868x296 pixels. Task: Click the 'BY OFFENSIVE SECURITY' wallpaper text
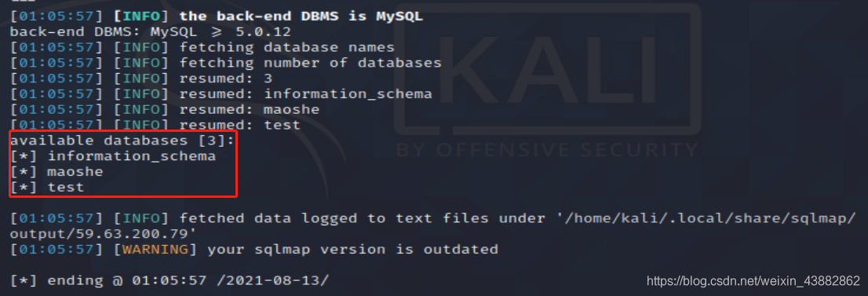point(547,150)
